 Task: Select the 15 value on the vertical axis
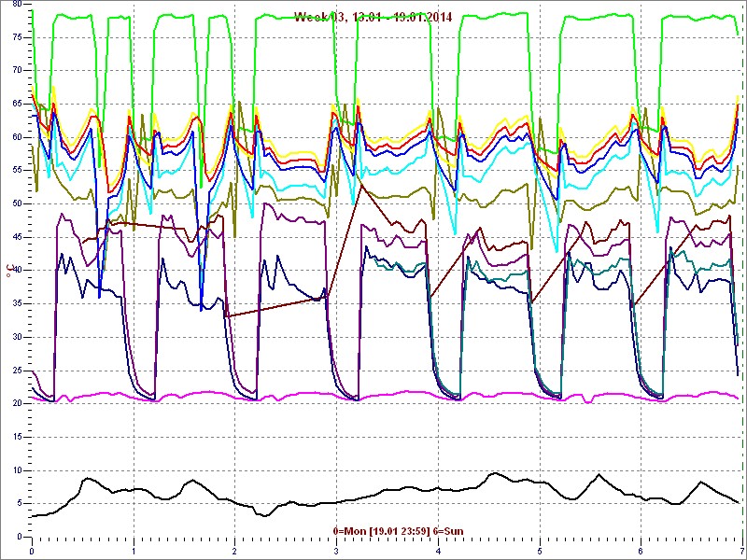(17, 437)
